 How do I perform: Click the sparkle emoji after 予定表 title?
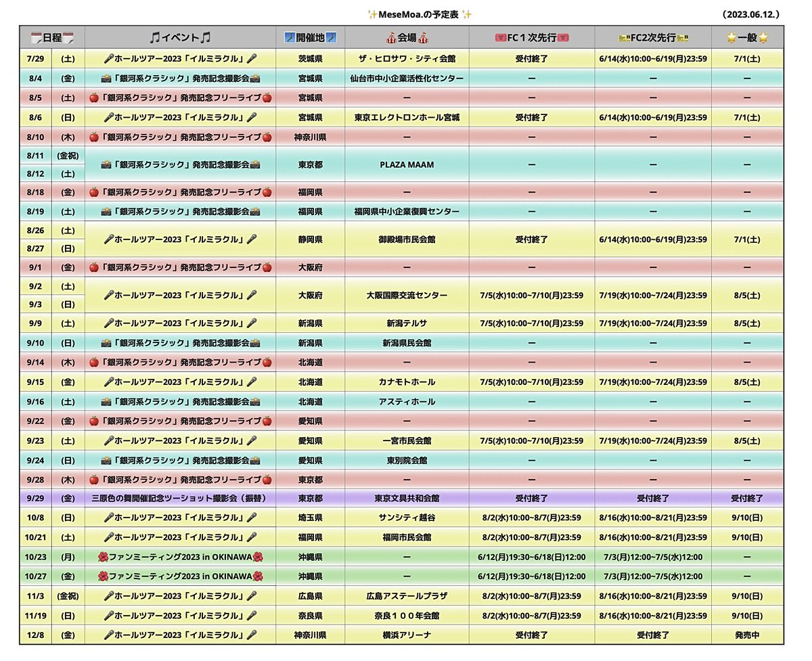[x=467, y=14]
